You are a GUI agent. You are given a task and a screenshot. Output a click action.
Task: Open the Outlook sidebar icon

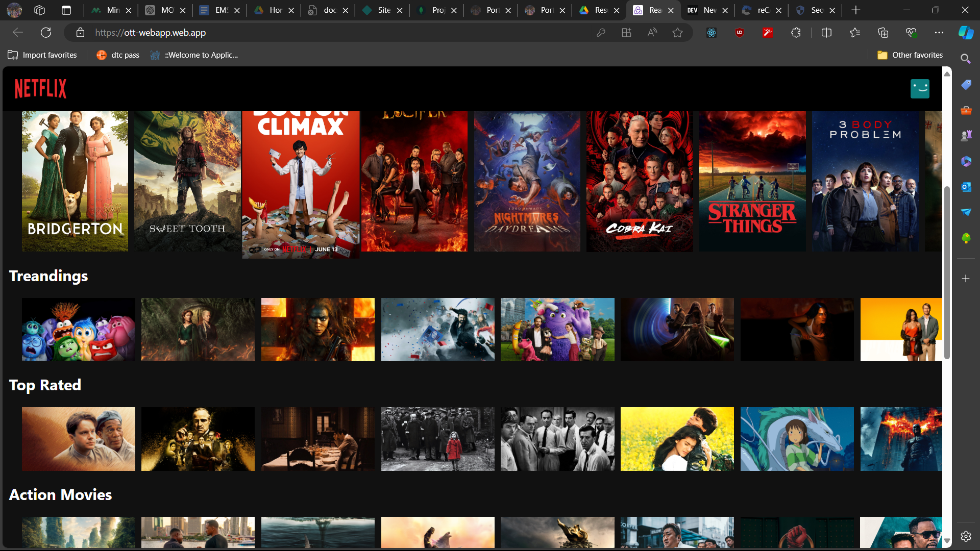966,187
